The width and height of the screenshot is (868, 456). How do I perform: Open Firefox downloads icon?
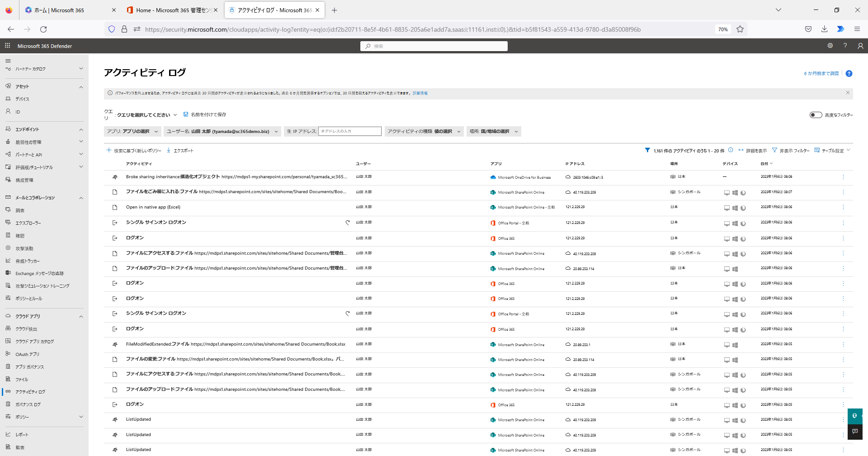pos(824,29)
